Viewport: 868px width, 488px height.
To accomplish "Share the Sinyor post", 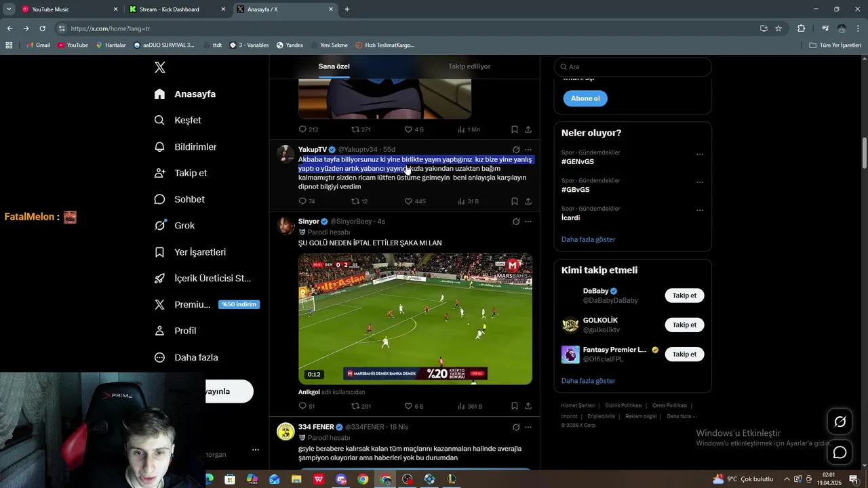I will 528,406.
